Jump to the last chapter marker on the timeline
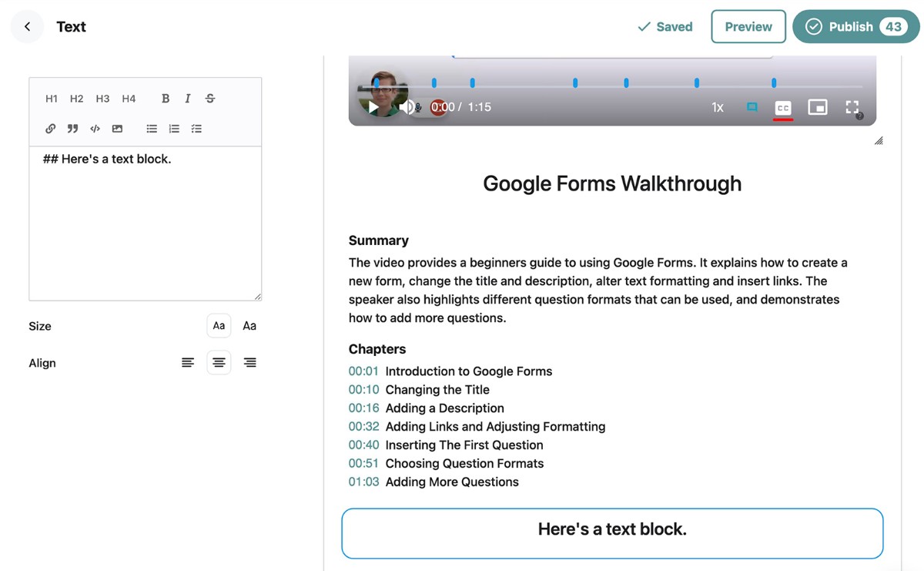 click(774, 82)
